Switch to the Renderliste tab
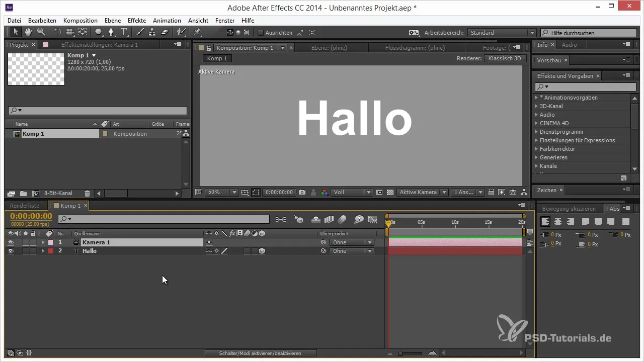 (x=25, y=206)
